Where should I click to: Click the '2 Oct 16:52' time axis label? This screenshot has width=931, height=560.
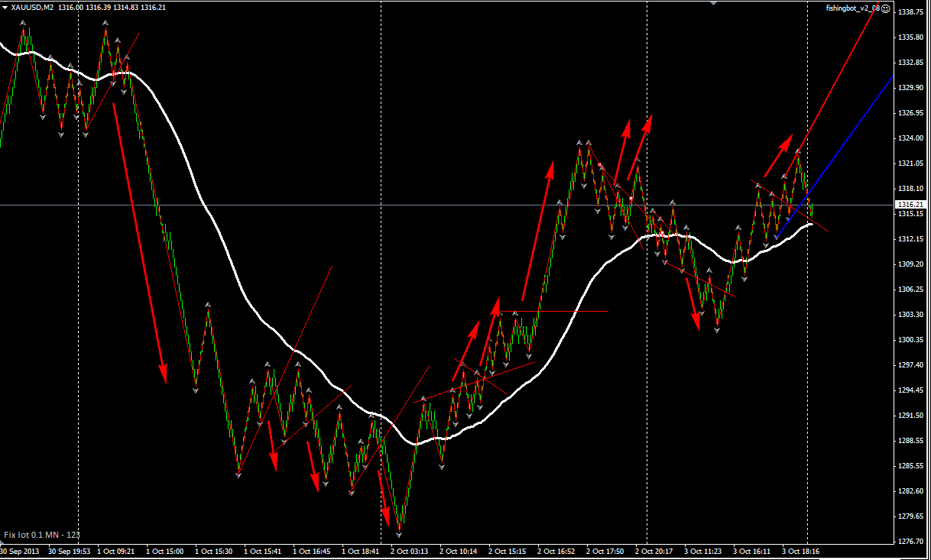tap(557, 551)
